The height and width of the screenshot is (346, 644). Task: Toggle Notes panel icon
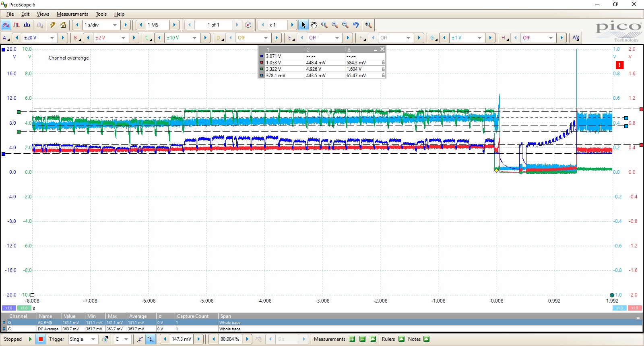click(x=427, y=339)
